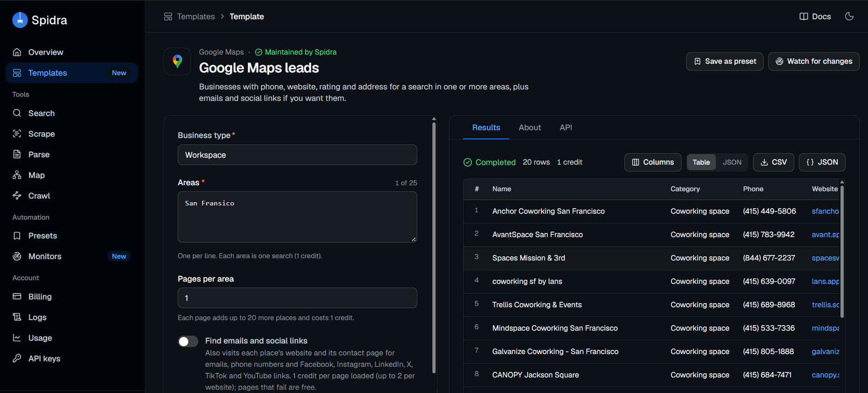
Task: Click Save as preset button
Action: (x=725, y=61)
